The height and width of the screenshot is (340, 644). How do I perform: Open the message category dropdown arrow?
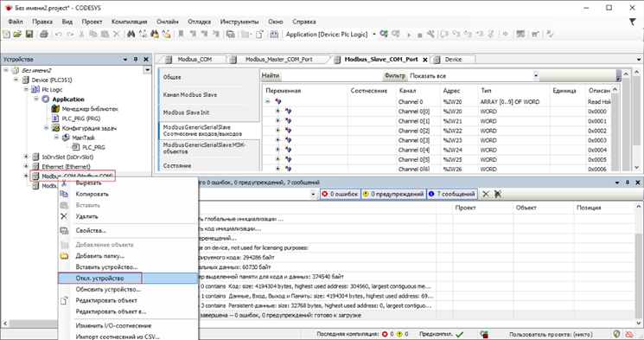pos(313,194)
